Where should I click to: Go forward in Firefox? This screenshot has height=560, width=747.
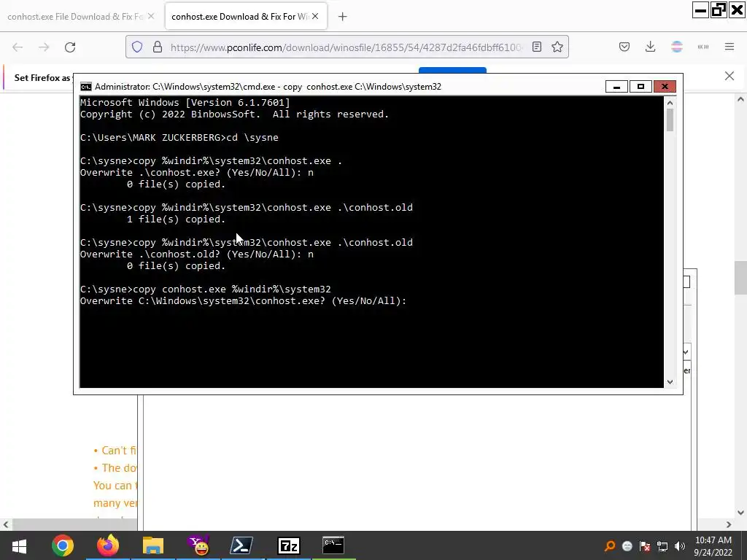pos(44,47)
